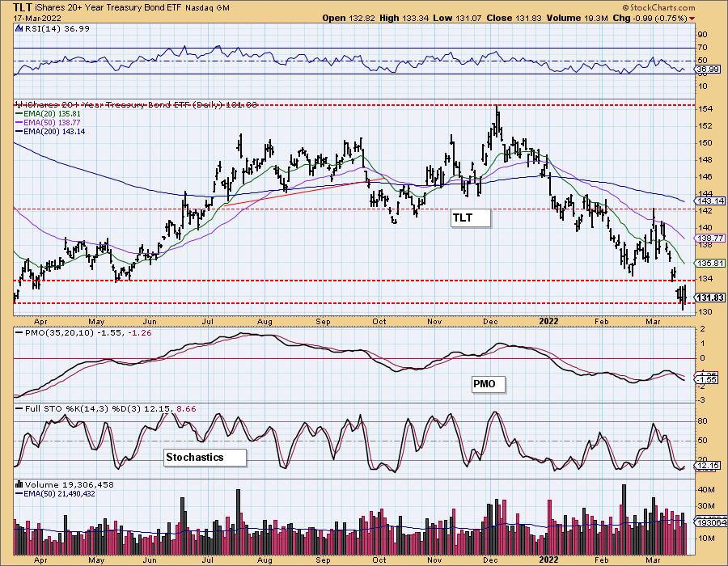Viewport: 728px width, 566px height.
Task: Click the 135.81 price axis tag
Action: tap(711, 263)
